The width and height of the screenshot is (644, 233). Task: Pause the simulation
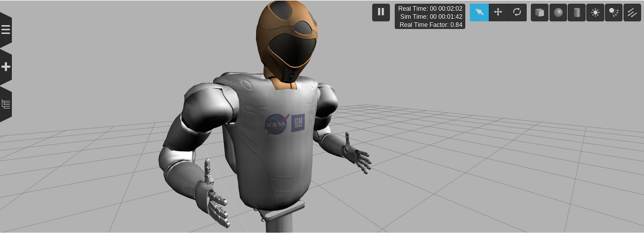[381, 12]
